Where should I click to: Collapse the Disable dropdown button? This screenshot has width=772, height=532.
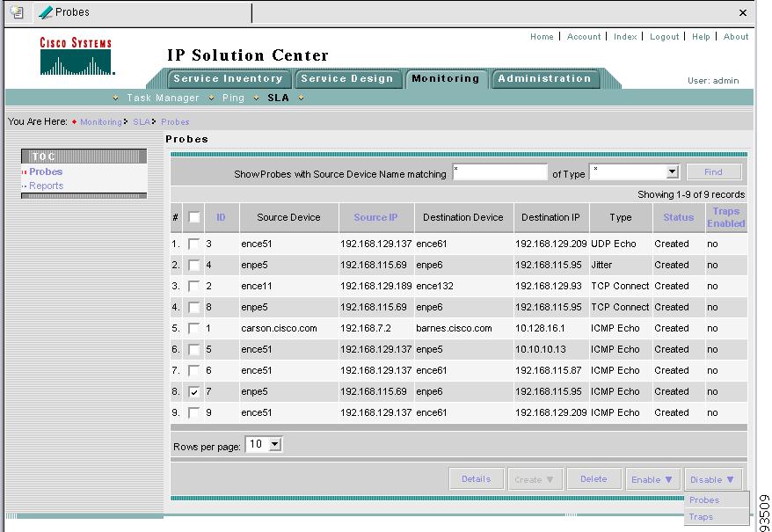pyautogui.click(x=712, y=479)
